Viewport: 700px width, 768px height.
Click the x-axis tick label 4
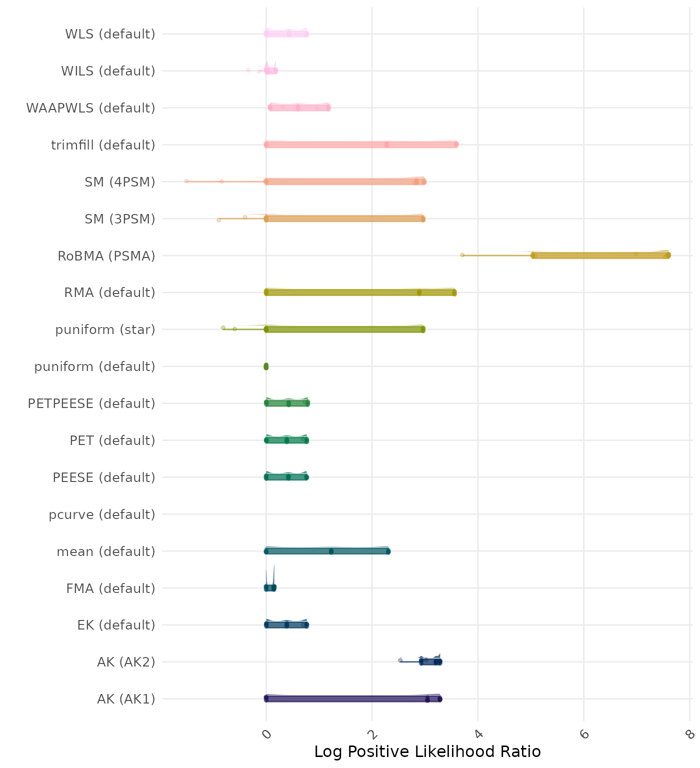point(478,734)
